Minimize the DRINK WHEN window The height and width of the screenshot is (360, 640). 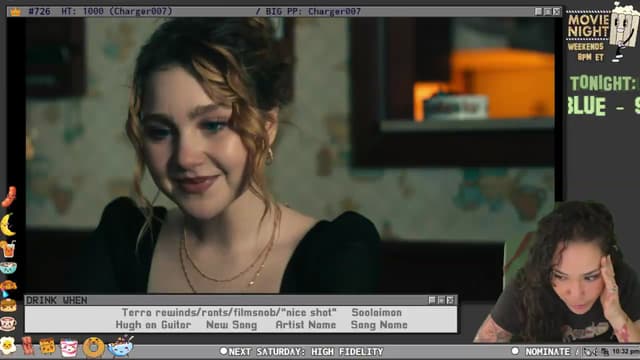click(432, 300)
